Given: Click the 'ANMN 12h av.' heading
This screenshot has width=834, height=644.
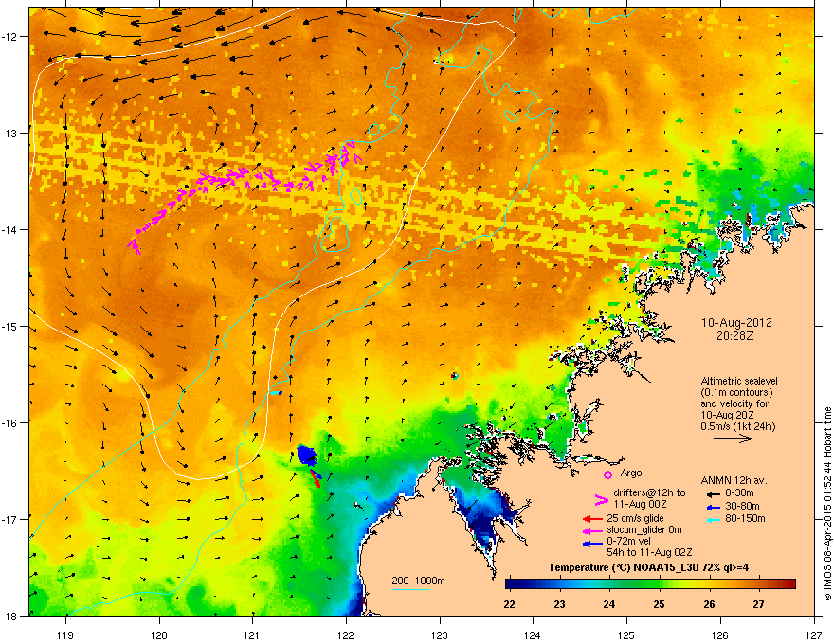Looking at the screenshot, I should (734, 480).
